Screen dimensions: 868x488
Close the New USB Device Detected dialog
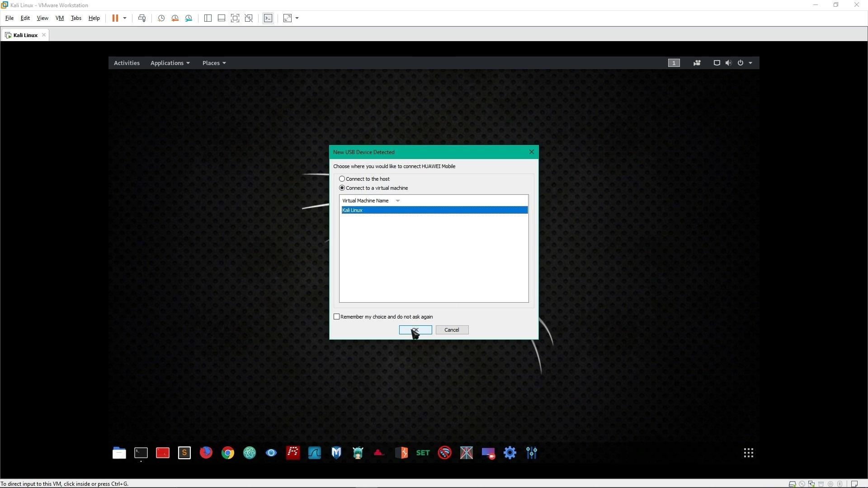click(x=532, y=152)
